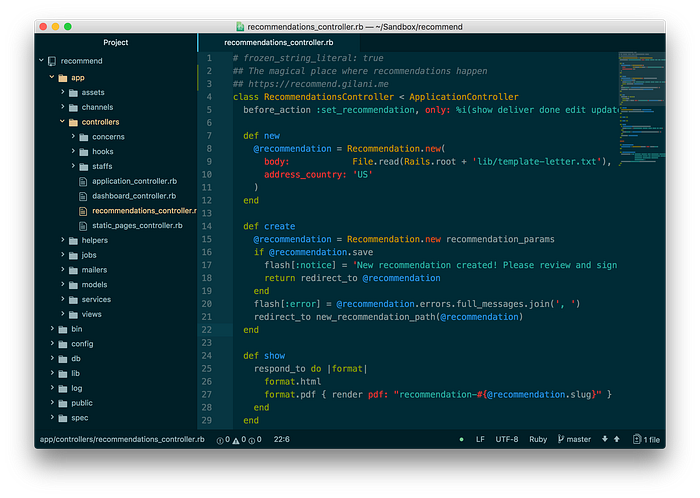This screenshot has height=498, width=700.
Task: Open static_pages_controller.rb from the tree
Action: click(x=137, y=225)
